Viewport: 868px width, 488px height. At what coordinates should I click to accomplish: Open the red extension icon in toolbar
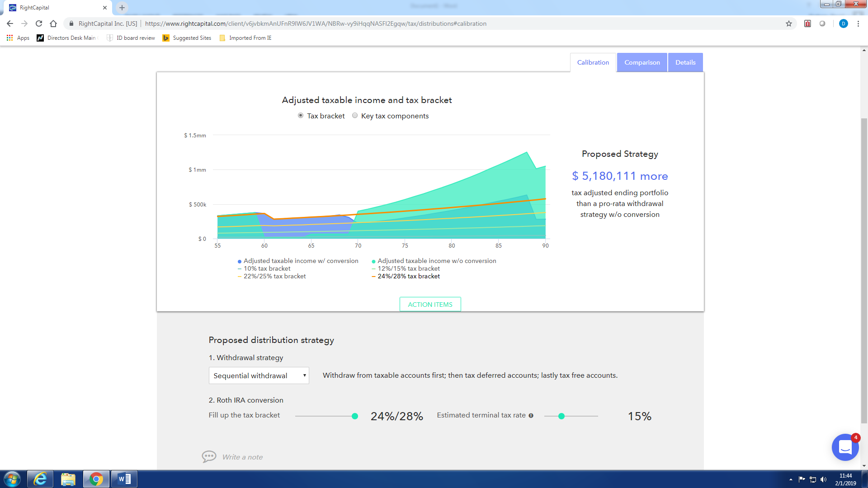coord(807,23)
